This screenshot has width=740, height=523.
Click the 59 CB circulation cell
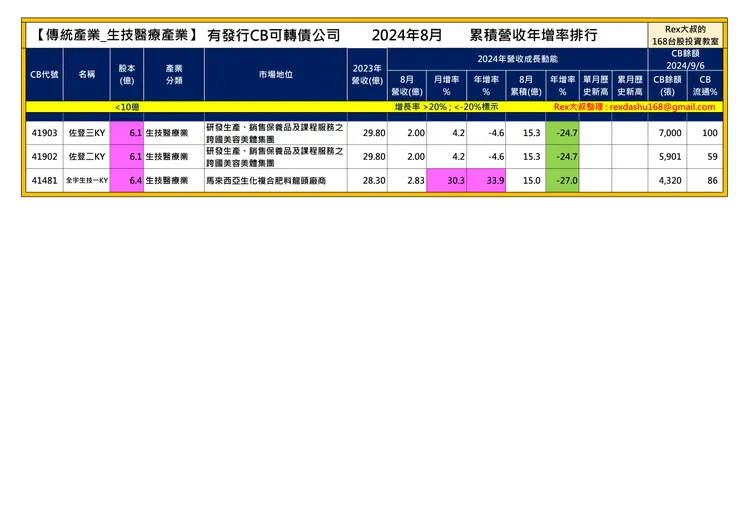705,157
